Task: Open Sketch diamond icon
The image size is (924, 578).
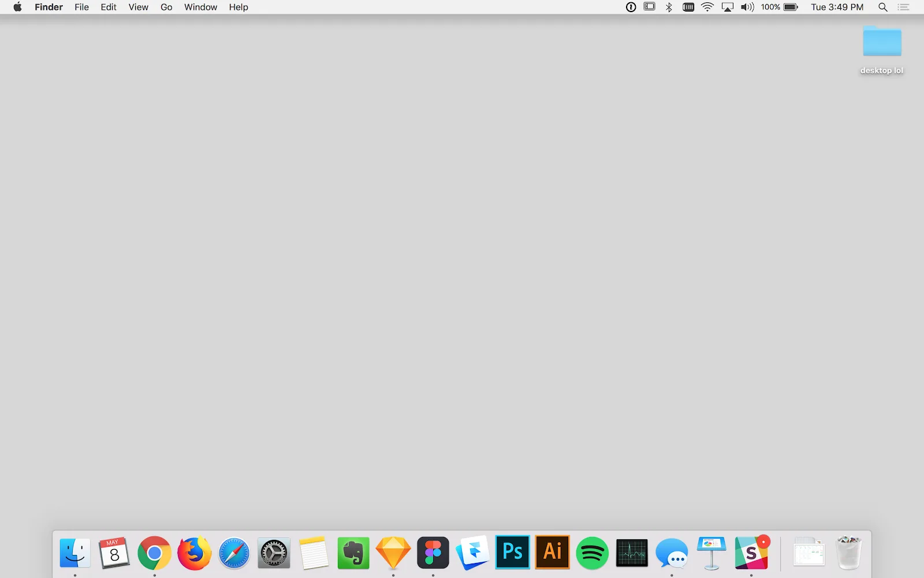Action: pos(393,553)
